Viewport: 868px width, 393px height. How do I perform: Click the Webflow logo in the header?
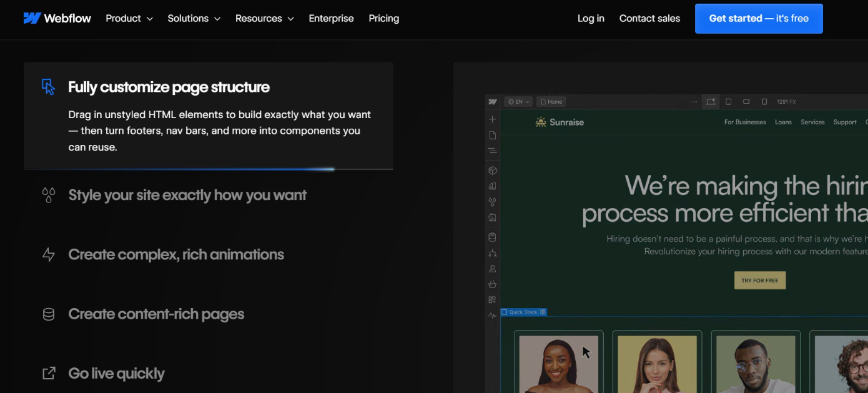pyautogui.click(x=57, y=18)
